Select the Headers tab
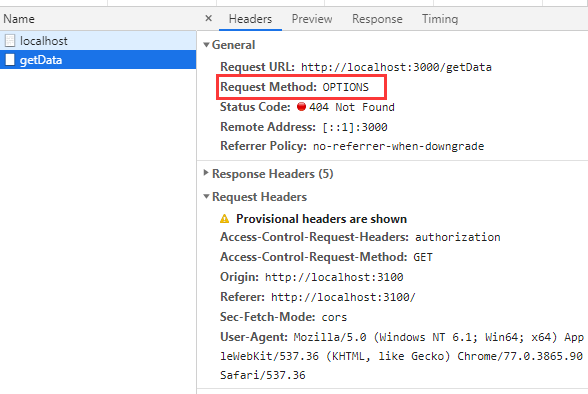The height and width of the screenshot is (394, 588). pyautogui.click(x=250, y=19)
